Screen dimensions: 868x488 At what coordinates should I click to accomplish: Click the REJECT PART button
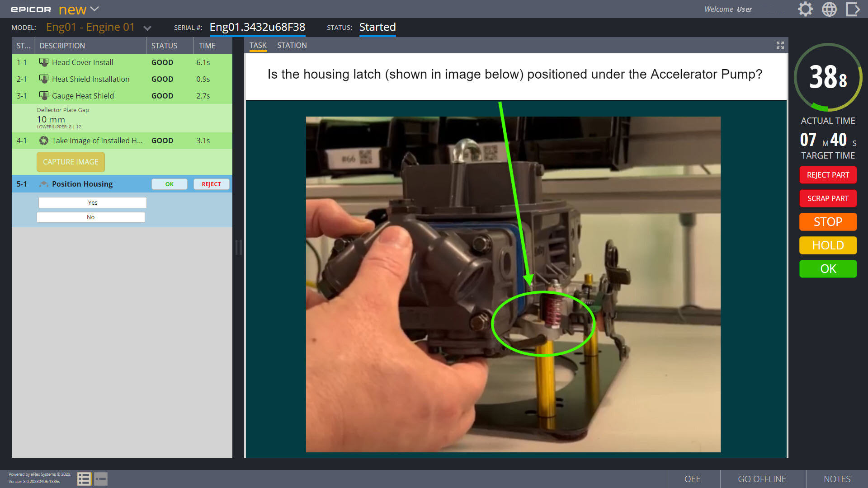point(828,175)
